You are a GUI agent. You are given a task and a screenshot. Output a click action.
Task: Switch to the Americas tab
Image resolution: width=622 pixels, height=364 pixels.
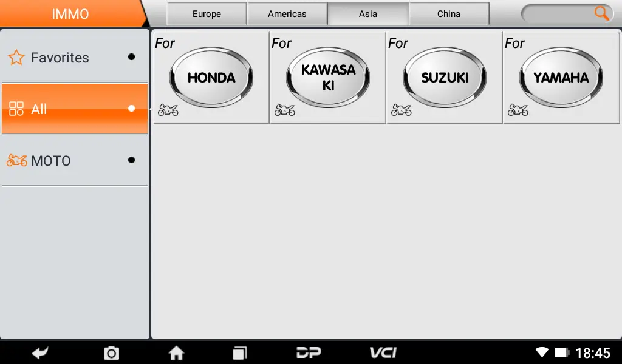pyautogui.click(x=287, y=14)
